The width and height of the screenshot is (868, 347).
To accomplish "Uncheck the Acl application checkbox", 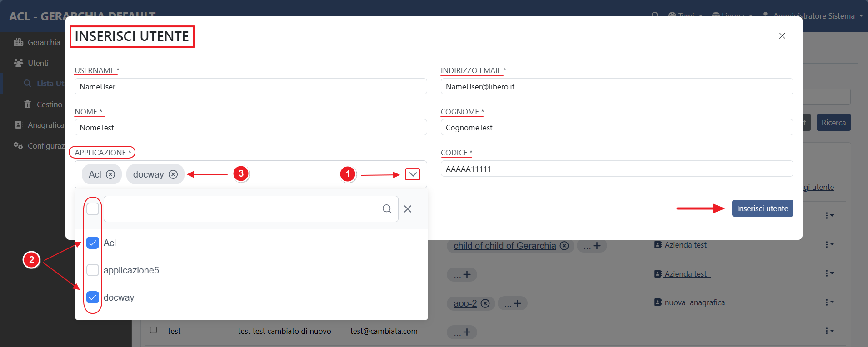I will click(93, 243).
